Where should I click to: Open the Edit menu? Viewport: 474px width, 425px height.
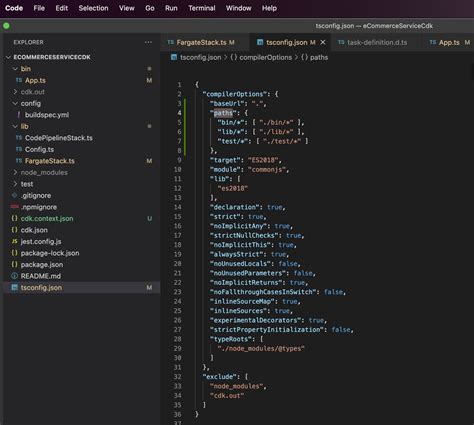62,8
